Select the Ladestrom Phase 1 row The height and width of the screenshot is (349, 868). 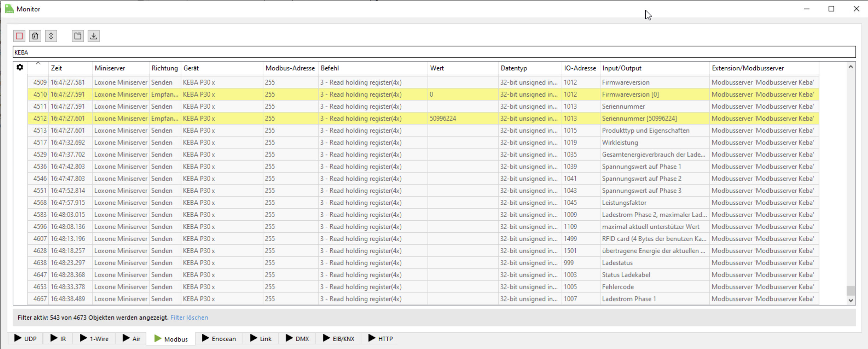tap(423, 299)
